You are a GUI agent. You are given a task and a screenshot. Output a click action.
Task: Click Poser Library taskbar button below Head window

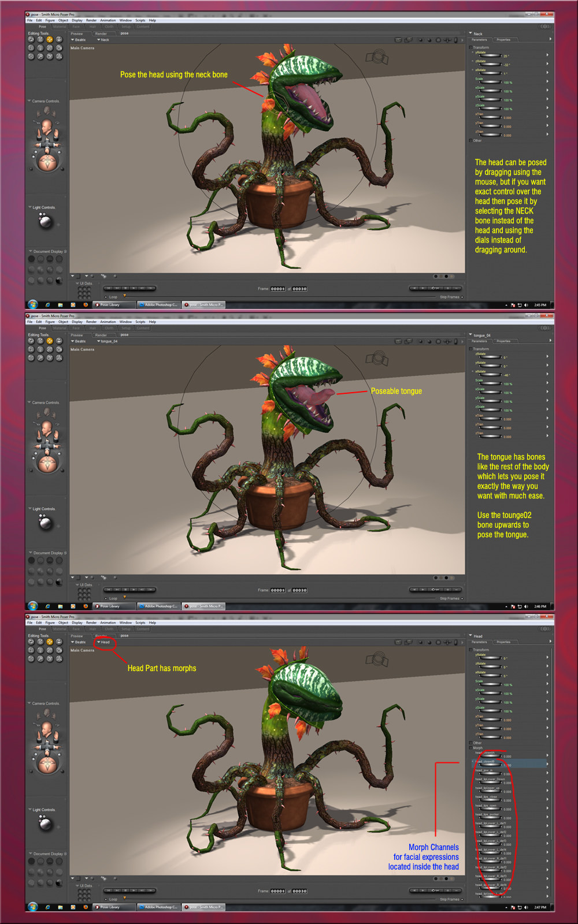point(114,907)
